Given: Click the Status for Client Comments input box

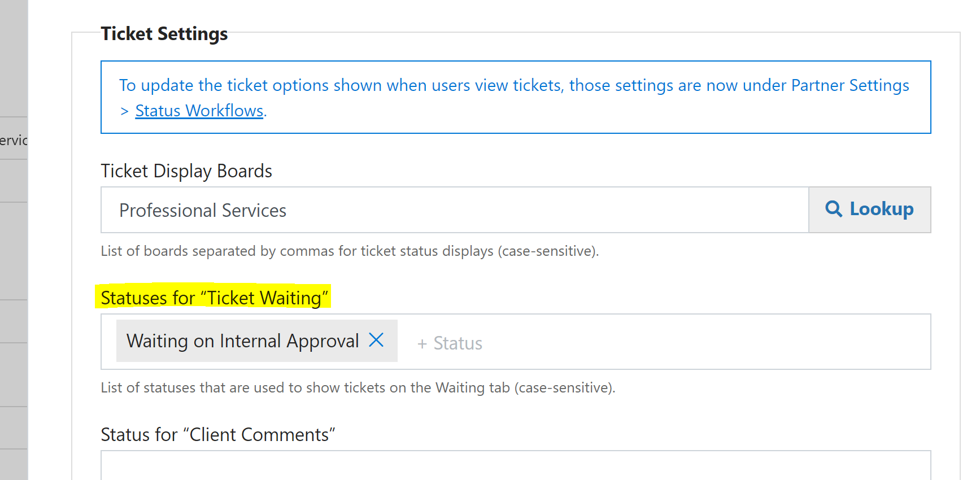Looking at the screenshot, I should click(x=516, y=465).
